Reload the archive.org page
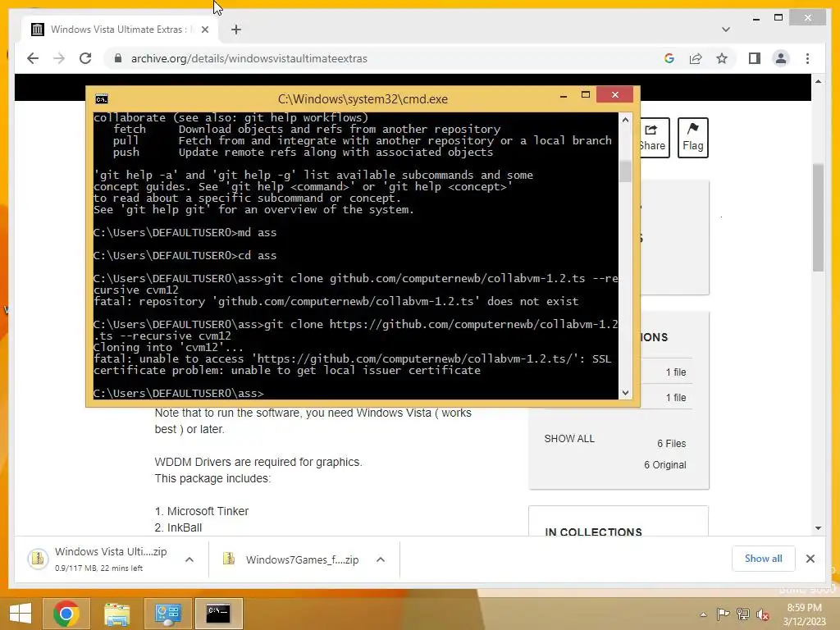The height and width of the screenshot is (630, 840). [x=85, y=58]
